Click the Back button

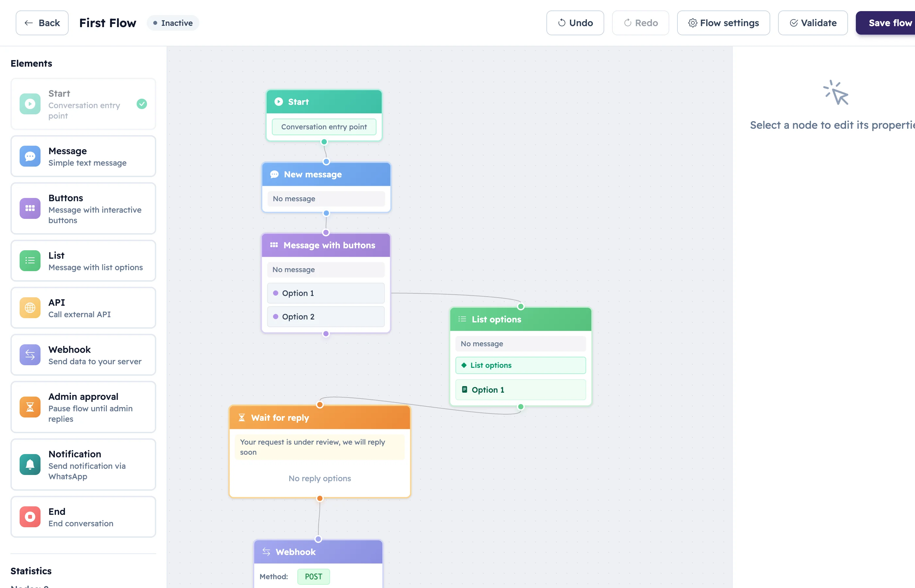click(42, 23)
